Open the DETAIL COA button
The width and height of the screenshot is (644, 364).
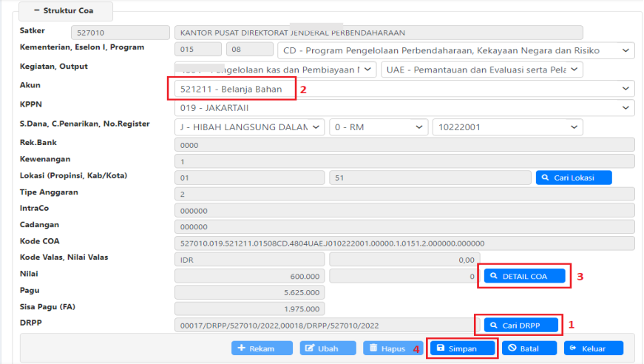(x=526, y=276)
